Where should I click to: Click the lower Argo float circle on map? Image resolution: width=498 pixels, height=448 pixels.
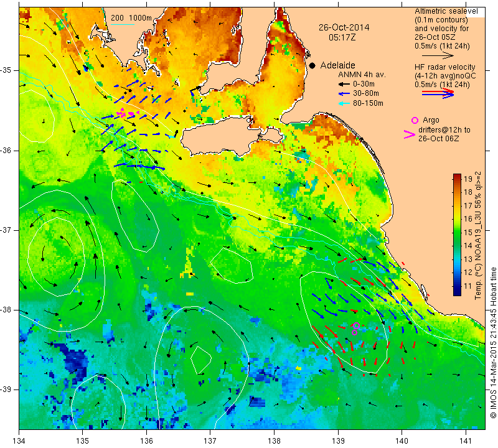pos(355,332)
